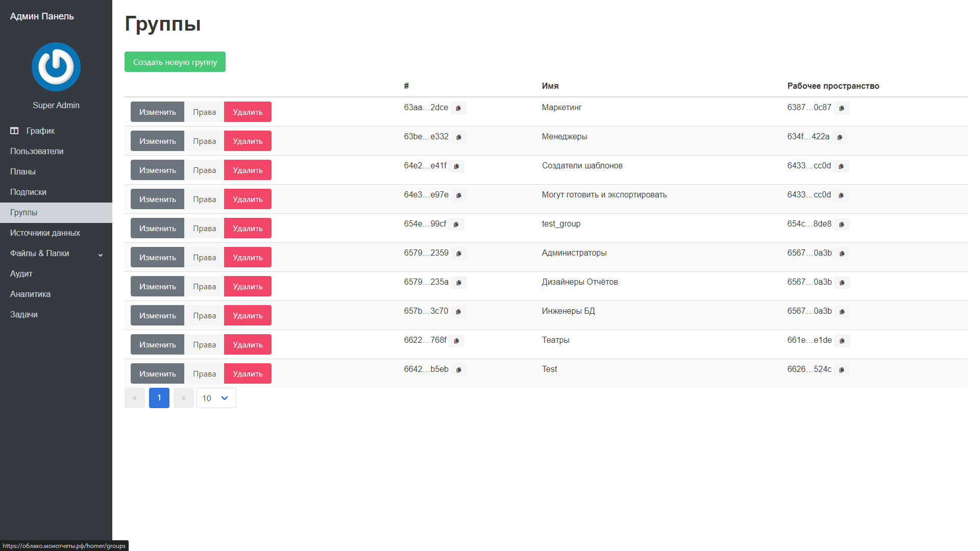Copy group ID 63be…e332
The height and width of the screenshot is (551, 980).
(x=459, y=137)
